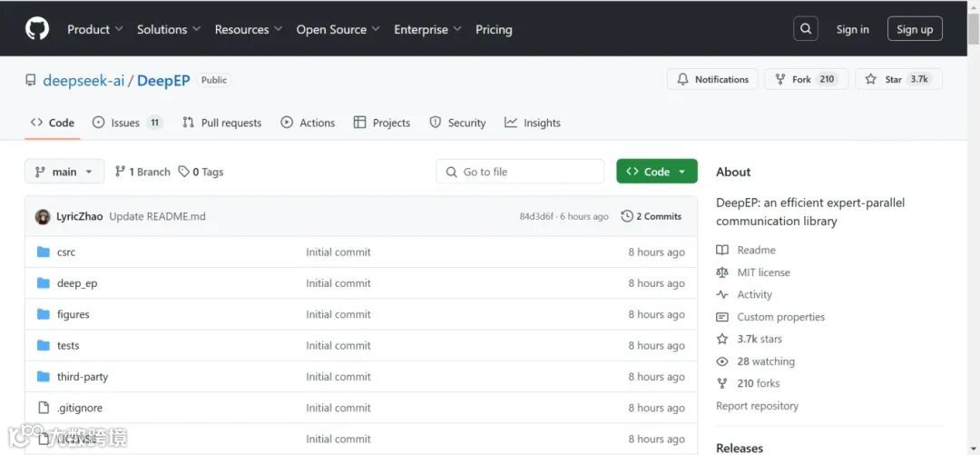The width and height of the screenshot is (980, 455).
Task: Open the DeepEP repository name link
Action: coord(163,80)
